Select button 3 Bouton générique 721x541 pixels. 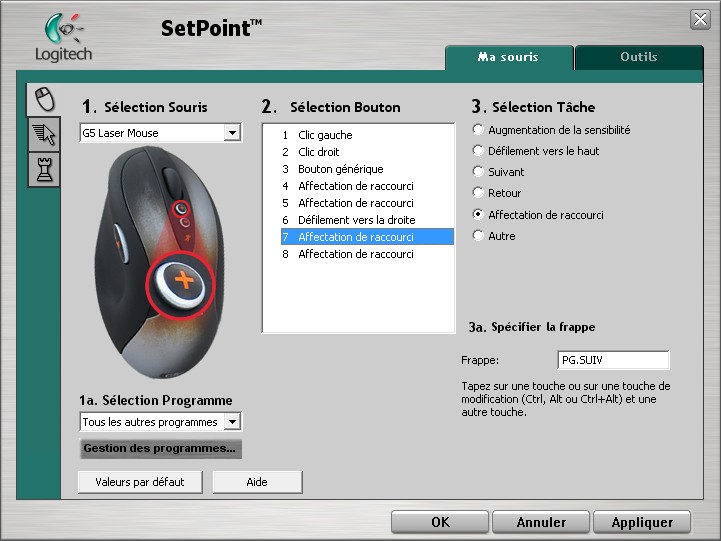coord(367,169)
